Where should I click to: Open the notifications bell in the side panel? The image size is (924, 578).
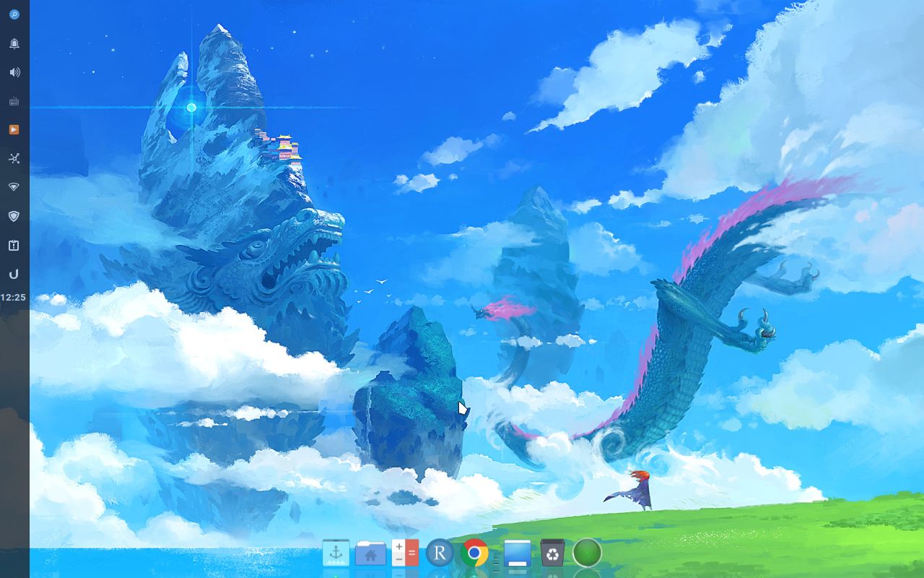tap(14, 43)
